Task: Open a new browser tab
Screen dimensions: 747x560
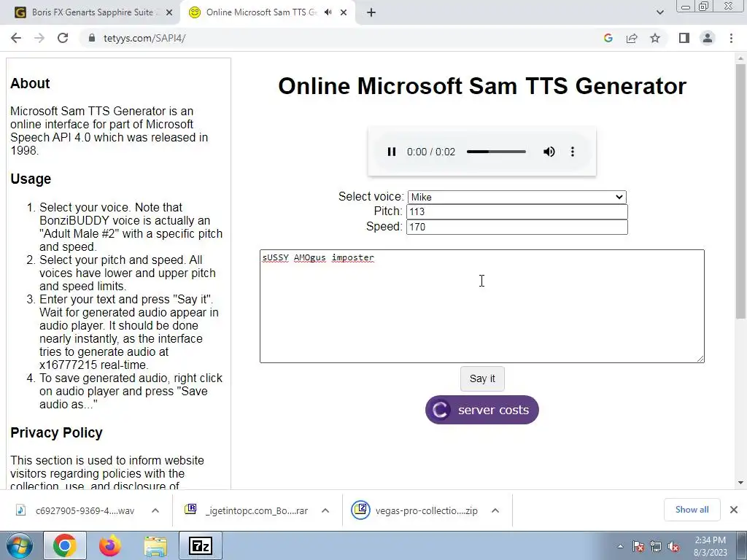Action: point(371,13)
